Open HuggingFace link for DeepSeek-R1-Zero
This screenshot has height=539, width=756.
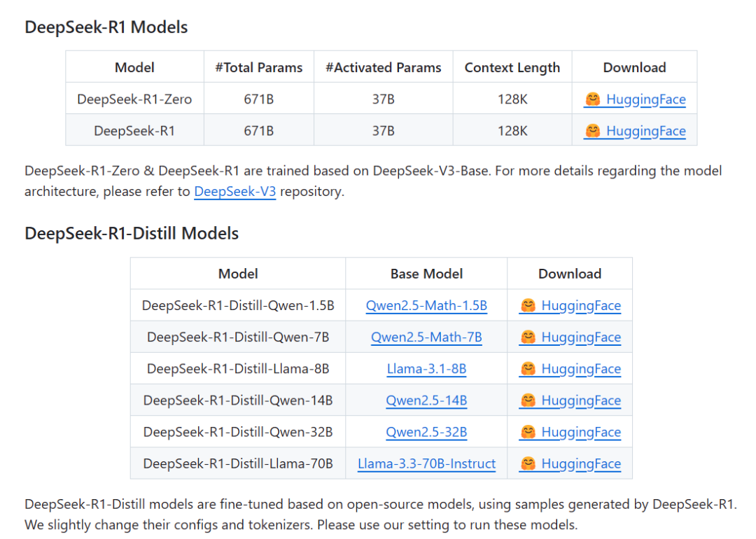click(x=634, y=99)
